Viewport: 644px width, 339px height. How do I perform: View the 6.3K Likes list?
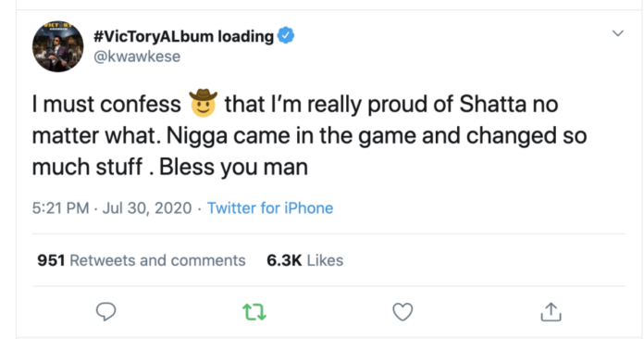pyautogui.click(x=304, y=260)
